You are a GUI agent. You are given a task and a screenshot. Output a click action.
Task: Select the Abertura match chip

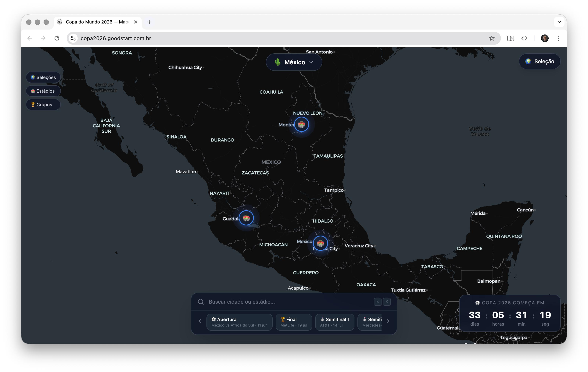[x=239, y=322]
